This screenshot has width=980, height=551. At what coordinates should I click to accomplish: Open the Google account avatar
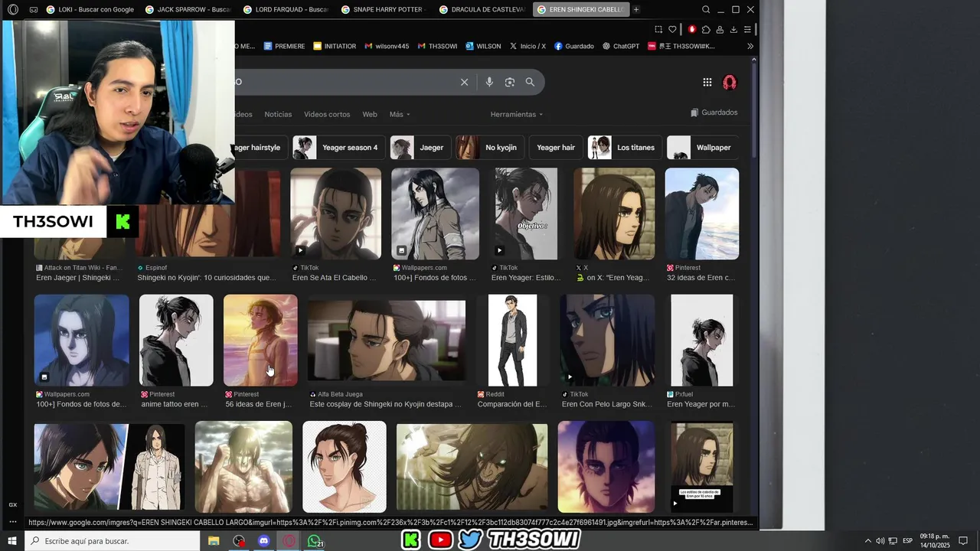730,82
